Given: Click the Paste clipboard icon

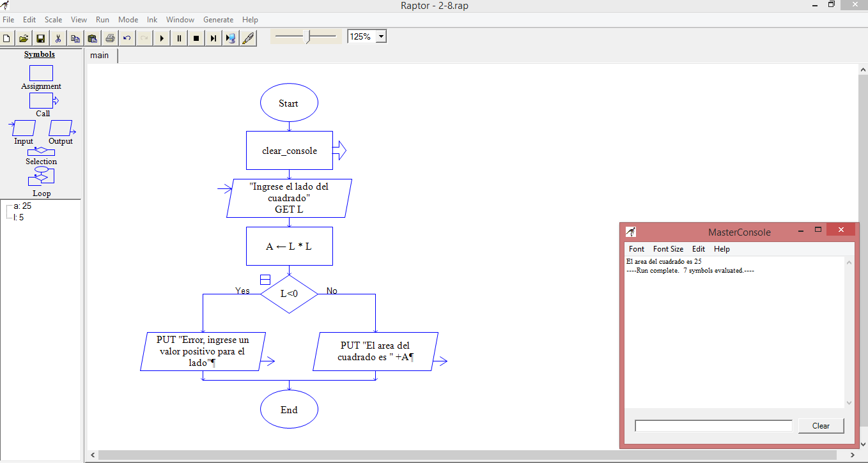Looking at the screenshot, I should pyautogui.click(x=93, y=38).
